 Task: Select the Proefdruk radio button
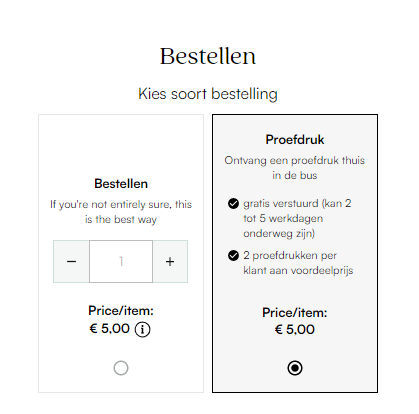point(295,368)
